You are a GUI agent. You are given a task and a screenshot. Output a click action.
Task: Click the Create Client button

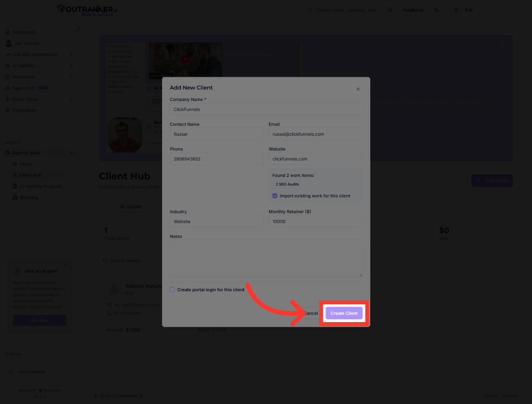344,313
